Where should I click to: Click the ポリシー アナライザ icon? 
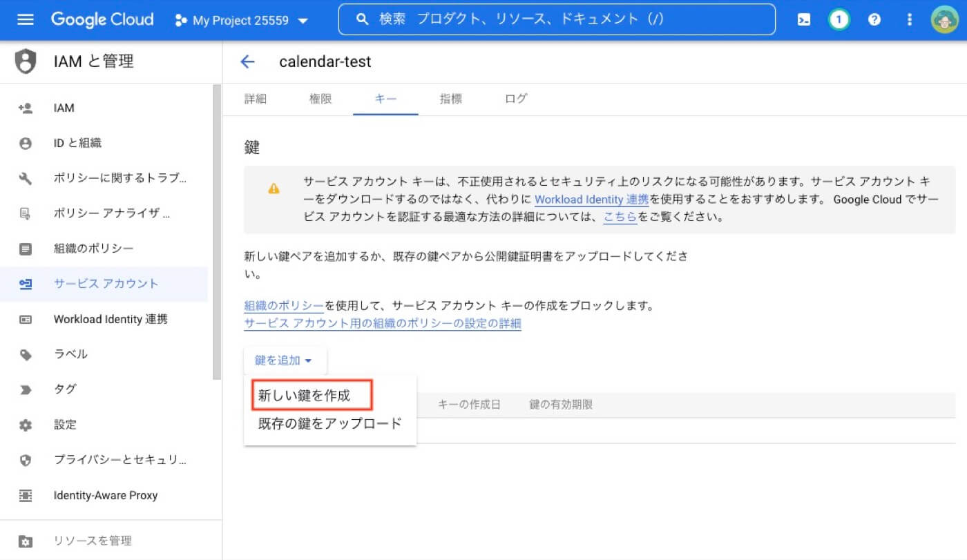point(26,213)
